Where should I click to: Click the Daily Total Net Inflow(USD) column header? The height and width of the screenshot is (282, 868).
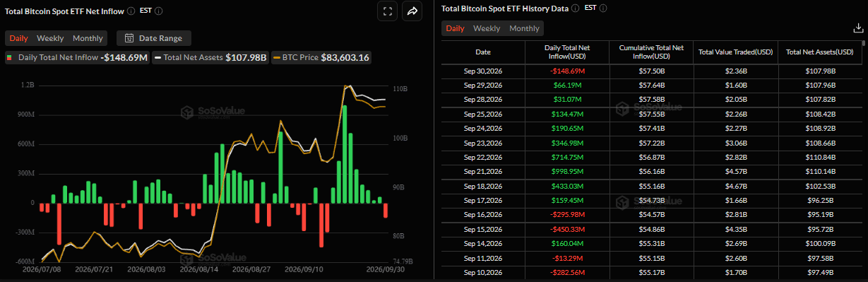click(x=566, y=52)
